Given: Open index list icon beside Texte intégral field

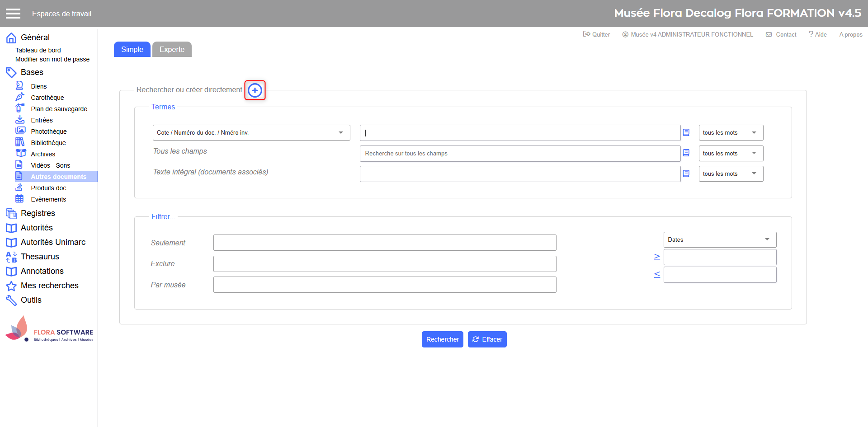Looking at the screenshot, I should (686, 174).
